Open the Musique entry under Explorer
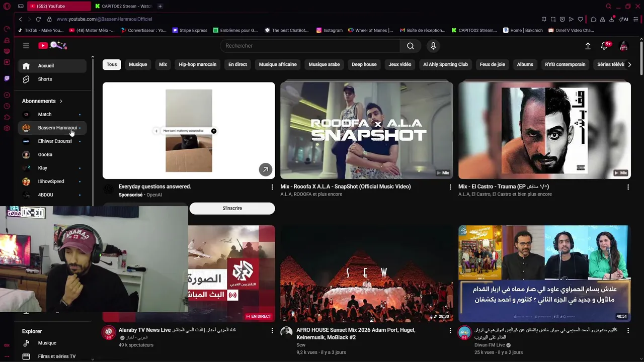 click(x=52, y=343)
